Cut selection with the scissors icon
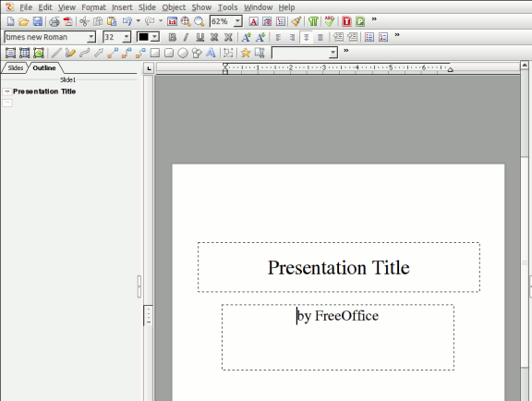 click(84, 21)
